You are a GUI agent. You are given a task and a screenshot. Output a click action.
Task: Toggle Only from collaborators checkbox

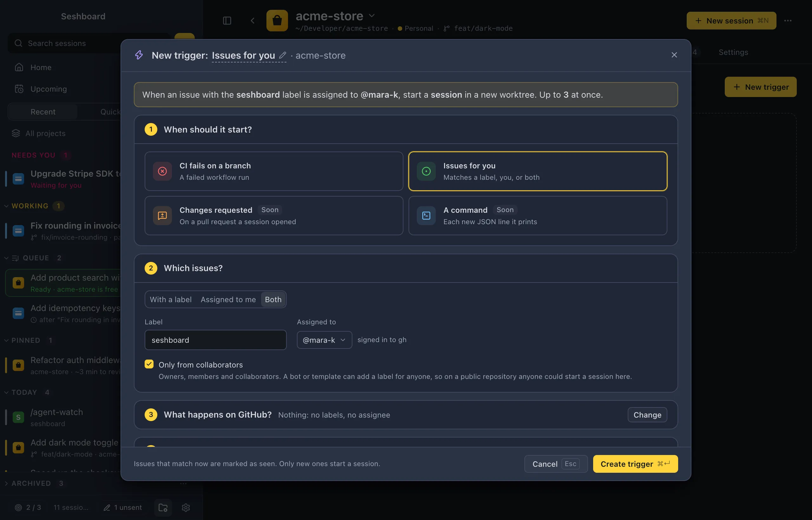(x=149, y=364)
